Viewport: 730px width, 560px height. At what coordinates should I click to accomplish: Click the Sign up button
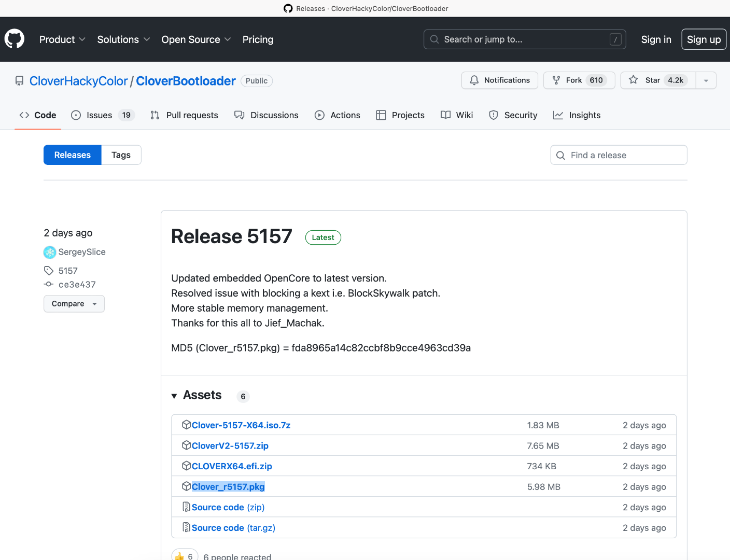pyautogui.click(x=704, y=39)
